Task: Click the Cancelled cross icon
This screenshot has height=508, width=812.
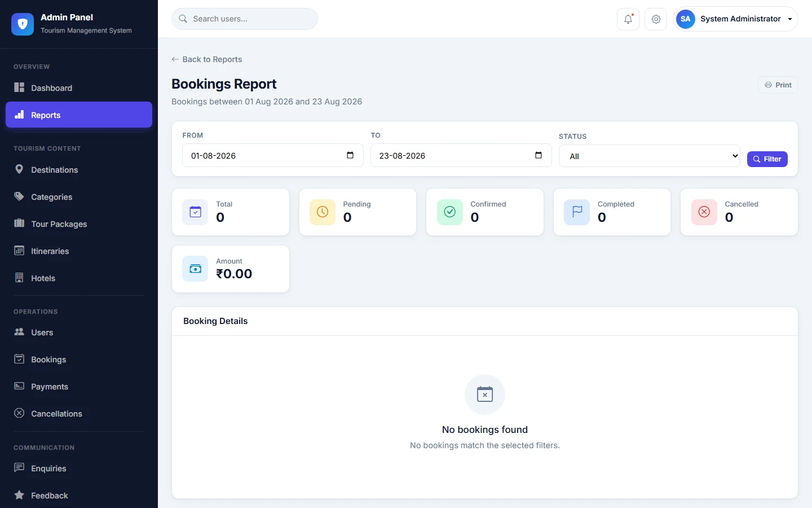Action: click(704, 212)
